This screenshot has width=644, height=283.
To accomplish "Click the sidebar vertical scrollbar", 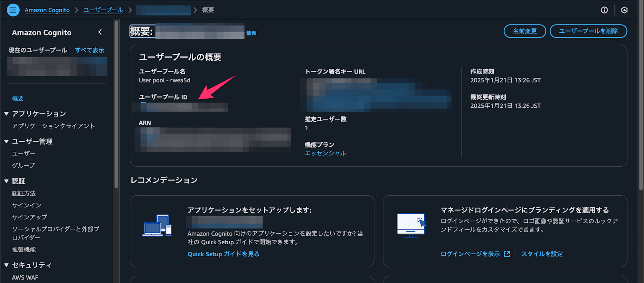I will click(116, 104).
